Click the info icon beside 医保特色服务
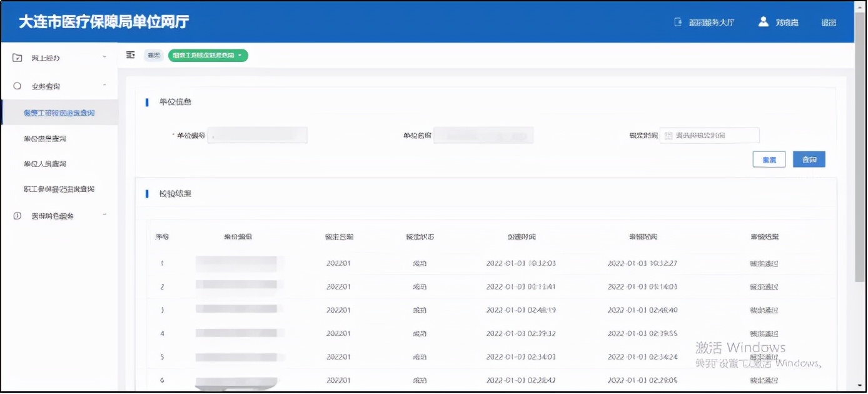The image size is (868, 394). (18, 216)
